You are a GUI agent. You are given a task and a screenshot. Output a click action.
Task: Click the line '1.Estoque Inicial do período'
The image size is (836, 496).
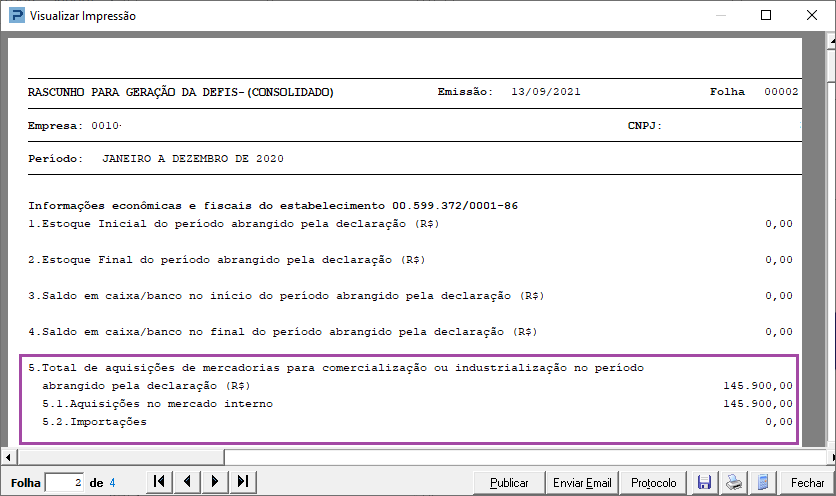234,224
